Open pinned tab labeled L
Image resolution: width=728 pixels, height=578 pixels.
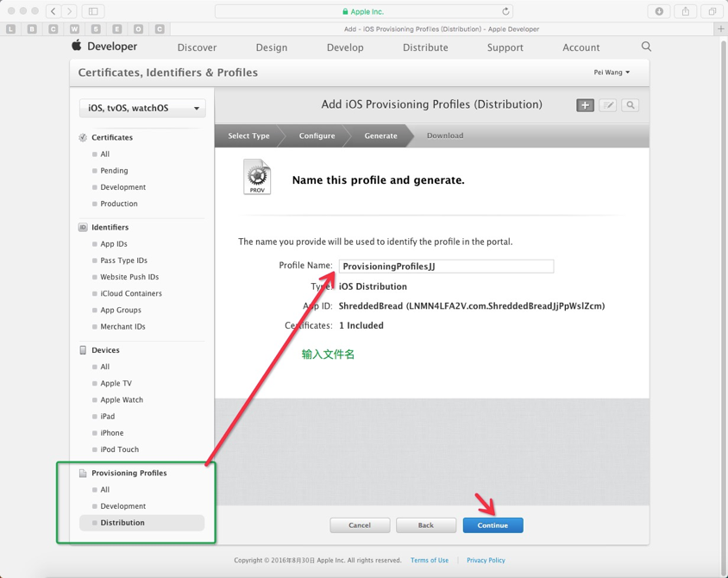point(11,28)
